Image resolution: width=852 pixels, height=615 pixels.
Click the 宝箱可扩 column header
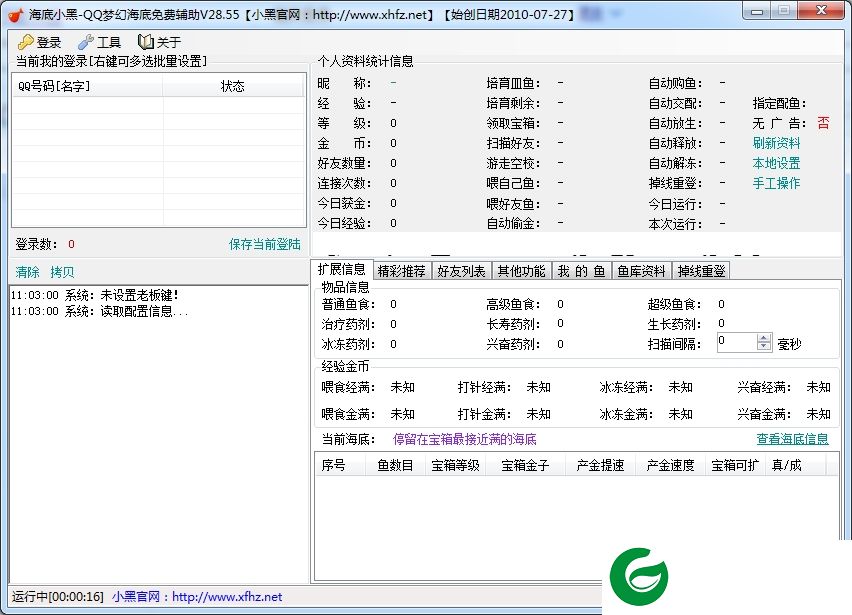point(735,465)
